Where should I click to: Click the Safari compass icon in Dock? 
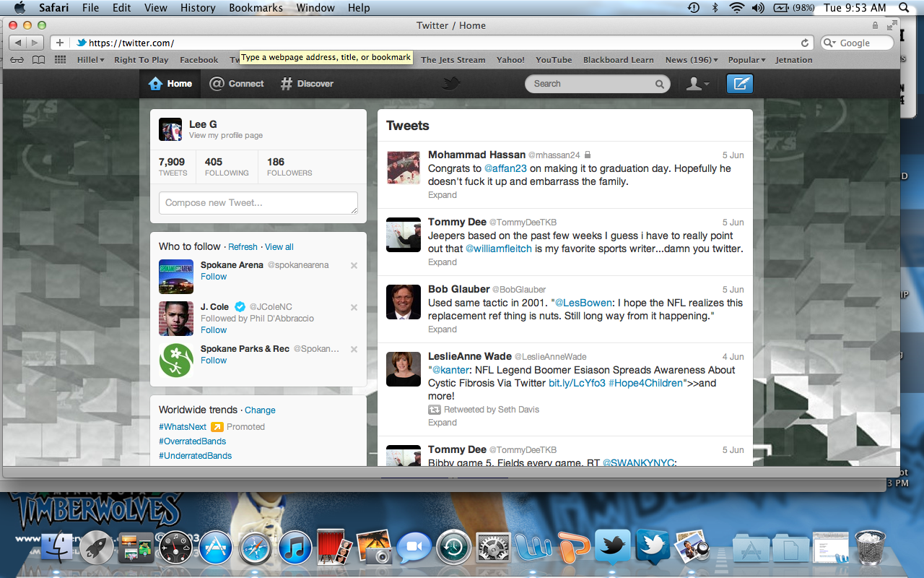pos(256,548)
